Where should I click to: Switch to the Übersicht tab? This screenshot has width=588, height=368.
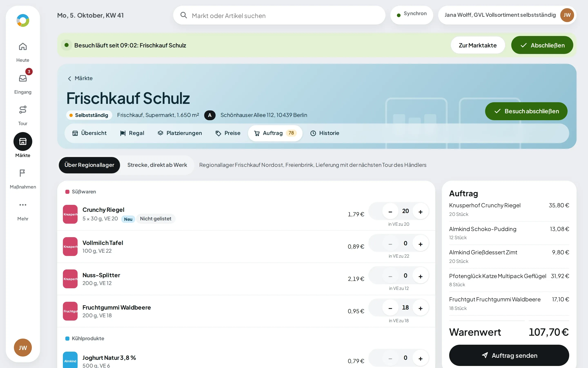tap(89, 133)
